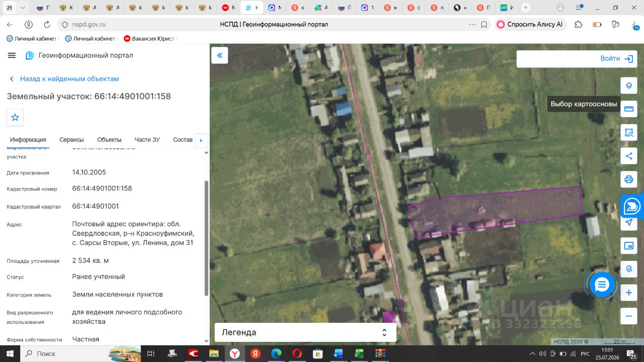Image resolution: width=644 pixels, height=362 pixels.
Task: Reload the nspd.gov.ru page
Action: click(47, 25)
